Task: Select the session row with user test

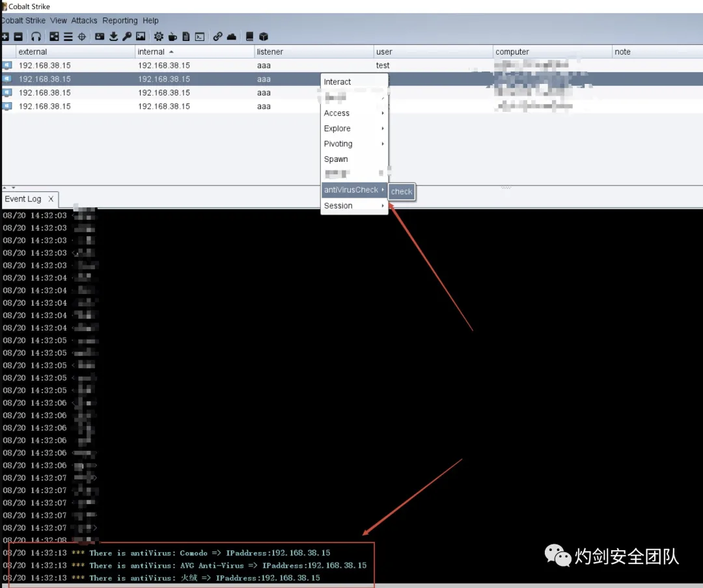Action: coord(352,66)
